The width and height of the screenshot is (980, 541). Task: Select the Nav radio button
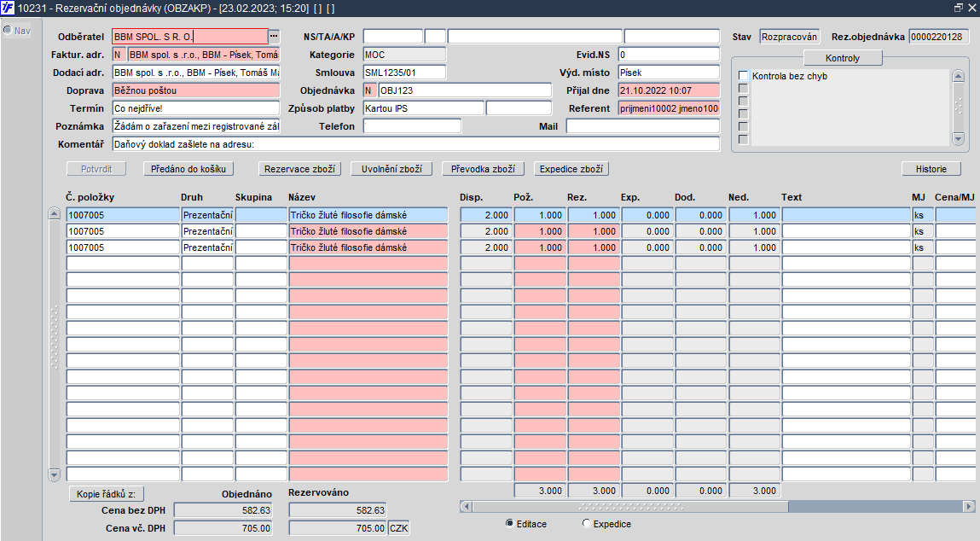pos(9,30)
